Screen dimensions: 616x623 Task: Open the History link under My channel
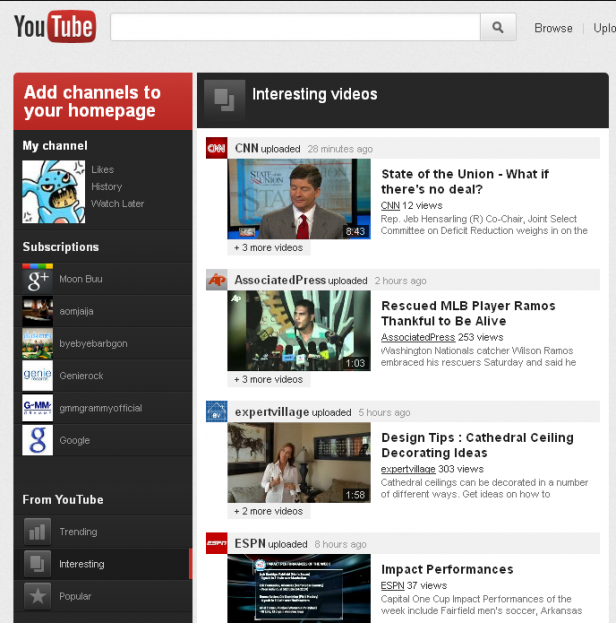tap(106, 187)
